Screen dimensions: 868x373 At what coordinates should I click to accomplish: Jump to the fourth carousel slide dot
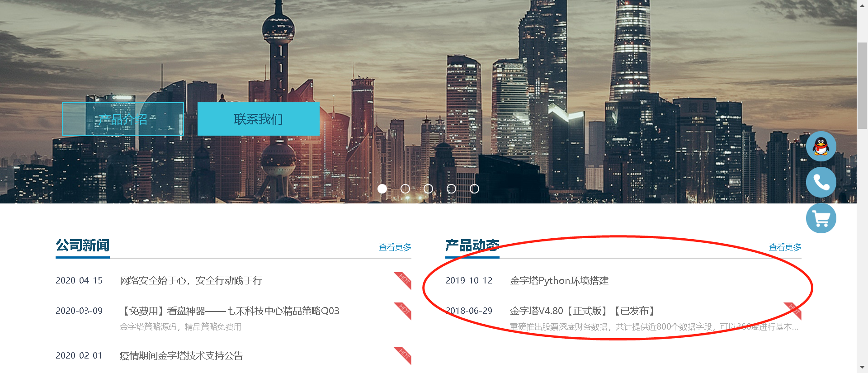tap(452, 189)
